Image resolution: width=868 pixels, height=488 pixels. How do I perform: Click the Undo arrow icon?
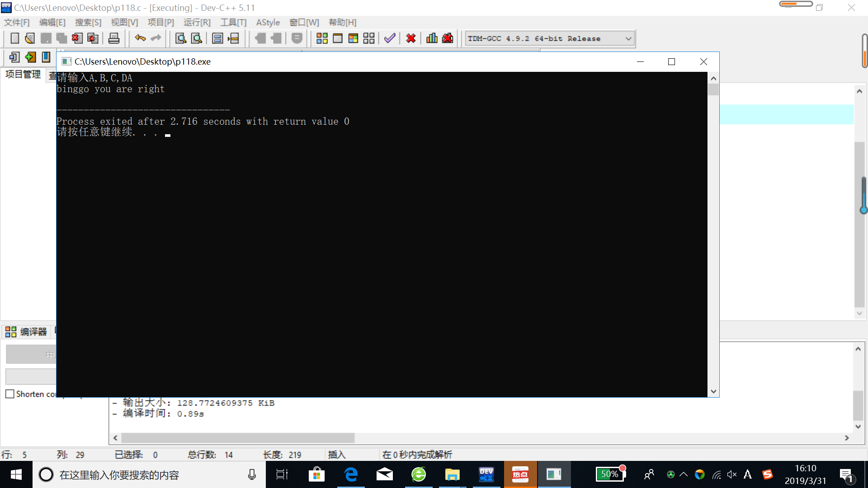pos(140,38)
